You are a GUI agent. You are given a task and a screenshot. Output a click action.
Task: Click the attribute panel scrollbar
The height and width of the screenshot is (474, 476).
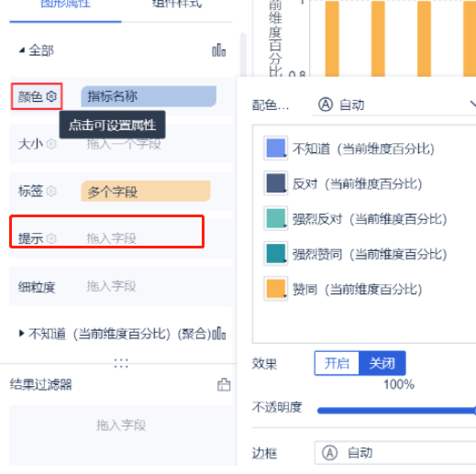pyautogui.click(x=243, y=55)
